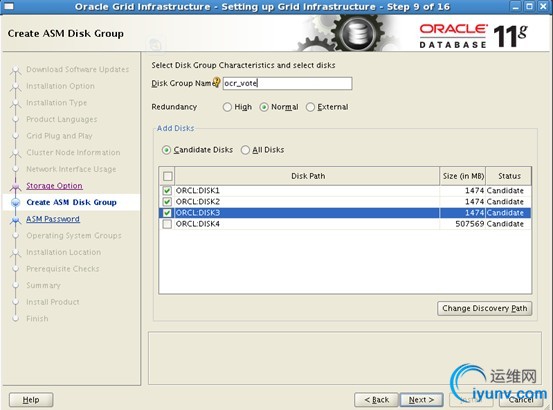Click the Disk Path column header
Viewport: 553px width, 410px height.
pos(308,176)
